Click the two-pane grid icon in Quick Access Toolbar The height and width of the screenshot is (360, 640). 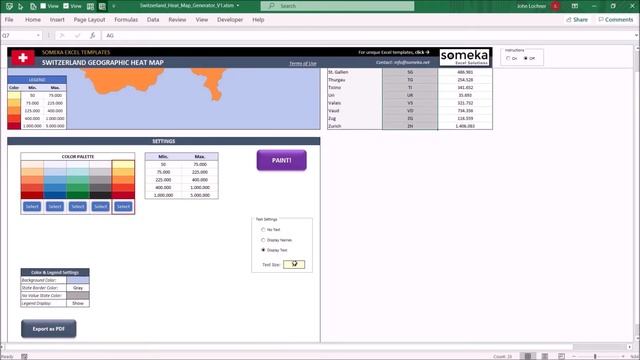click(x=91, y=6)
